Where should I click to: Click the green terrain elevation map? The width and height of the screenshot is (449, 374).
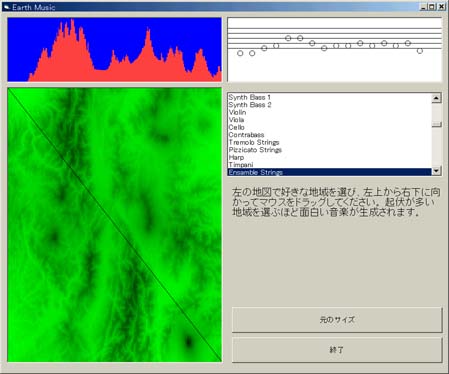pyautogui.click(x=114, y=225)
